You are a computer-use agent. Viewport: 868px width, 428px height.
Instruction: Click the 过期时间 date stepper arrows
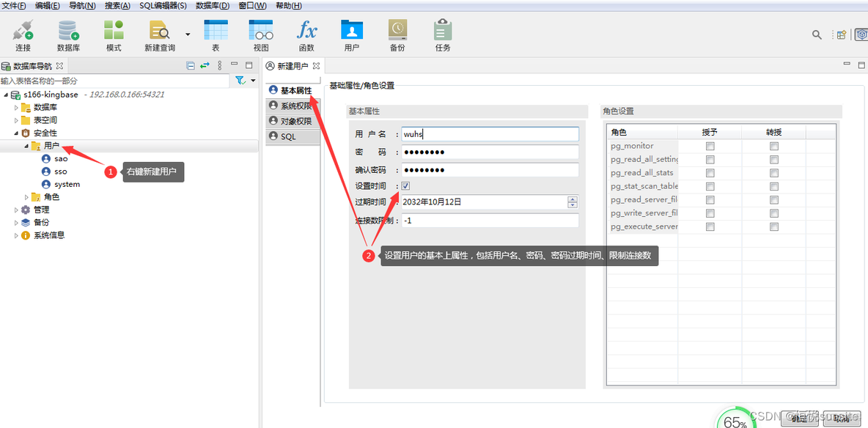[573, 203]
